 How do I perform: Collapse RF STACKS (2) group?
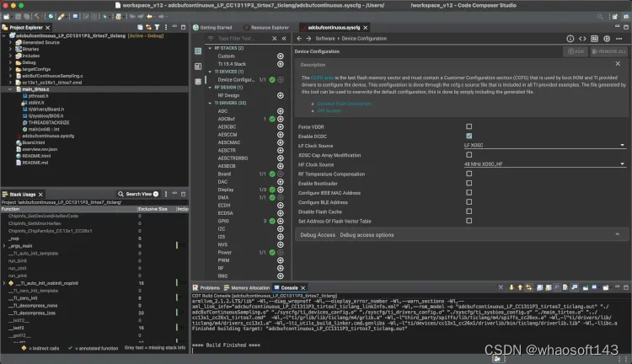click(210, 48)
